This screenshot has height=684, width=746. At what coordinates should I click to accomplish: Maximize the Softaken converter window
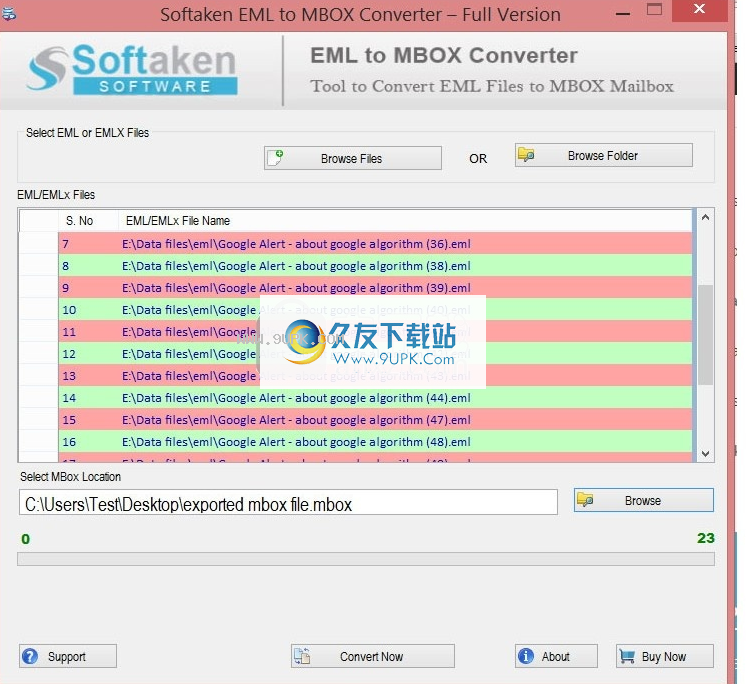[654, 9]
